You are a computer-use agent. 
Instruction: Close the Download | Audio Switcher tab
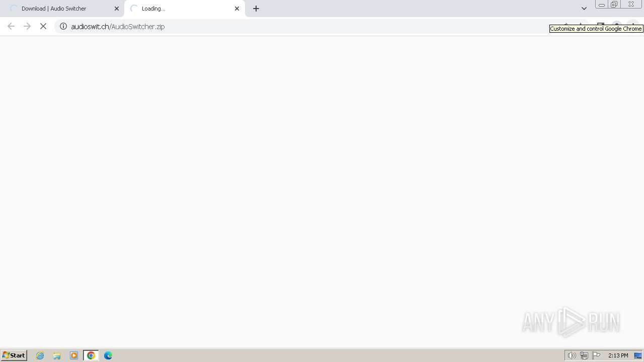click(x=117, y=9)
